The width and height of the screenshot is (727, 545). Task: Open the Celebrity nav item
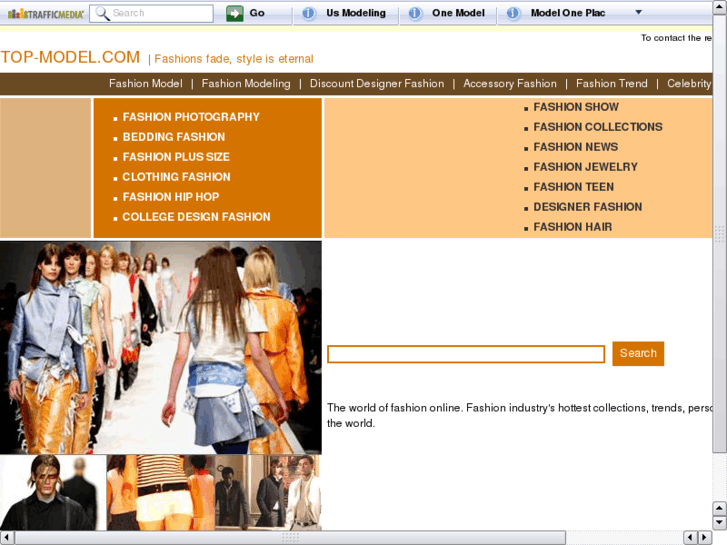click(689, 83)
